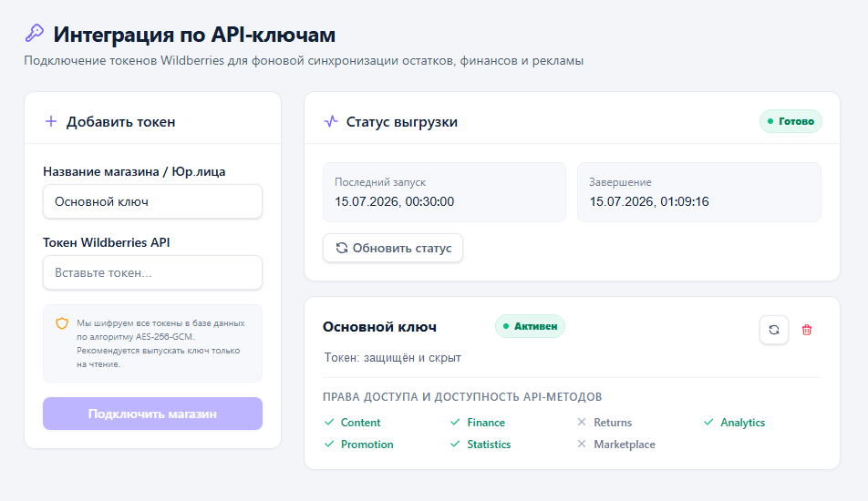Click the Analytics permission label
This screenshot has width=868, height=501.
point(742,423)
